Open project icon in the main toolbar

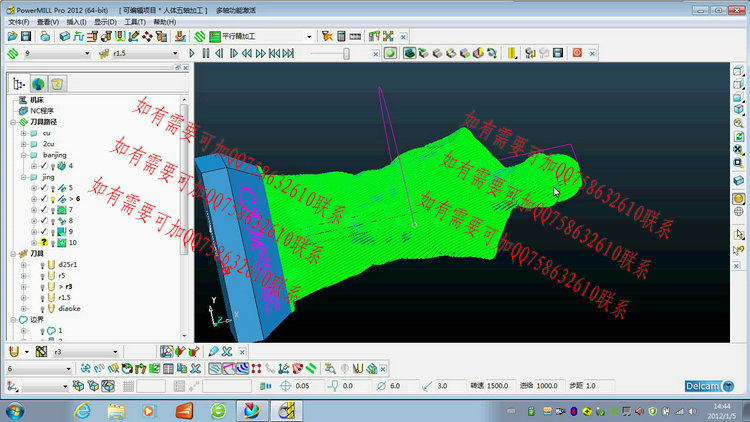pyautogui.click(x=12, y=36)
